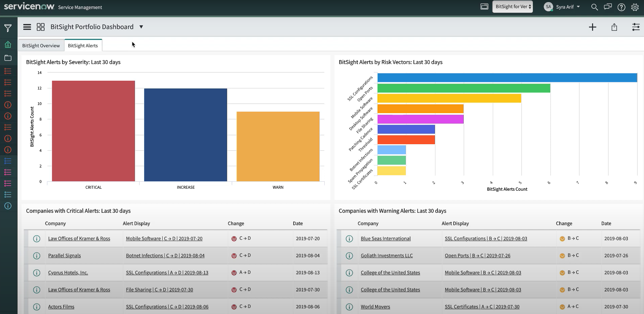This screenshot has height=314, width=644.
Task: Open the hamburger menu beside the dashboard title
Action: [x=27, y=27]
